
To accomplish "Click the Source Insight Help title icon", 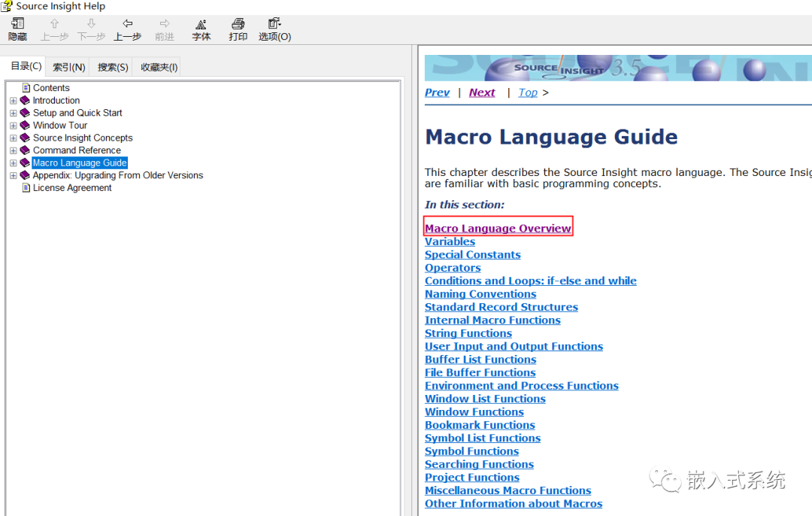I will click(7, 6).
